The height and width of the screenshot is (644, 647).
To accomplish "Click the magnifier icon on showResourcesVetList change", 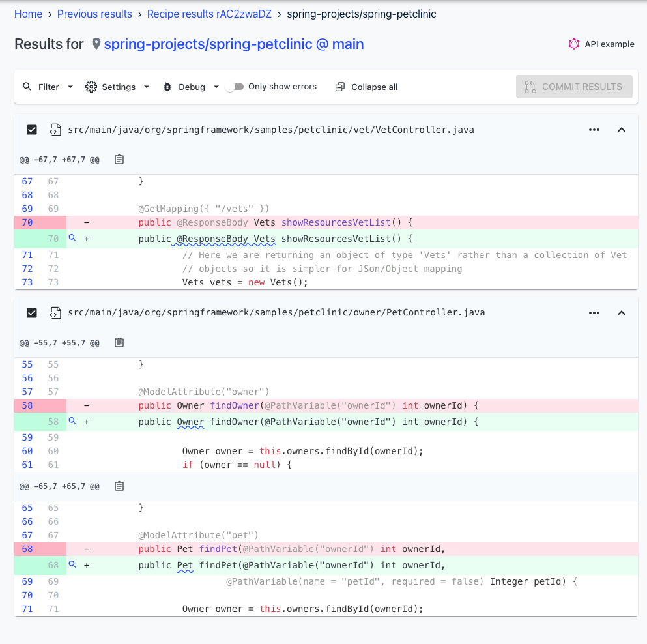I will point(72,238).
